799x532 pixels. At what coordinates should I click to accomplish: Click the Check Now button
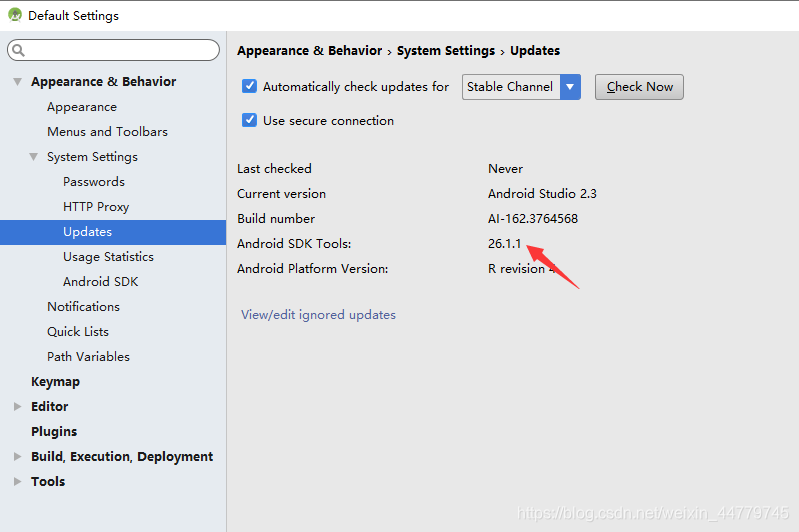point(639,87)
